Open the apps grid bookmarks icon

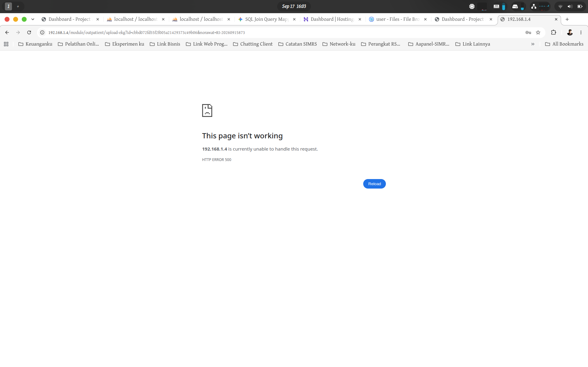[x=6, y=44]
